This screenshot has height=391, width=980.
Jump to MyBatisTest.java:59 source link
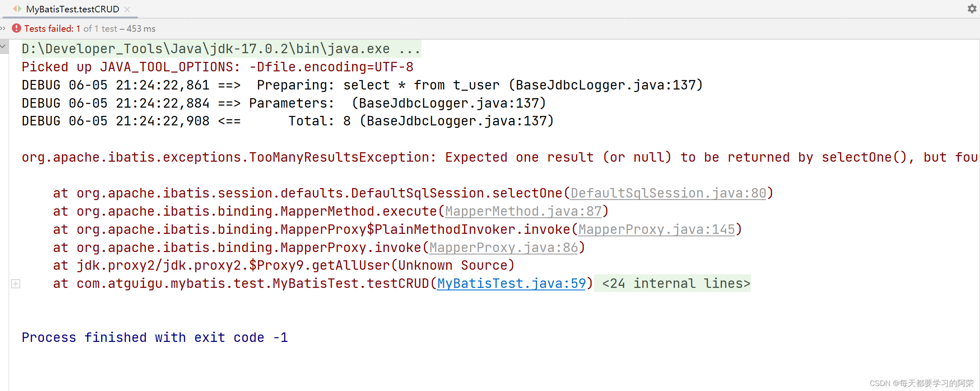(x=511, y=283)
